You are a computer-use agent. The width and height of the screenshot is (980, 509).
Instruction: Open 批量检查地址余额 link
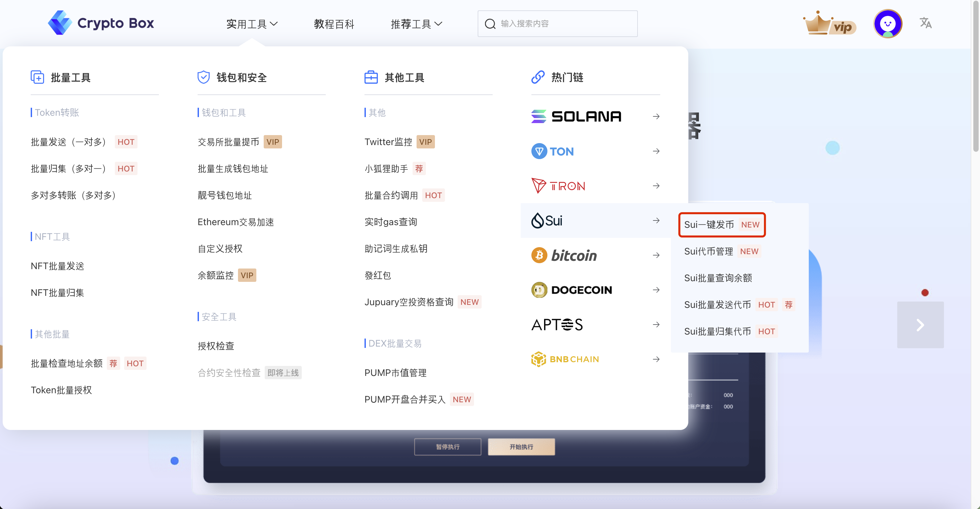coord(88,364)
